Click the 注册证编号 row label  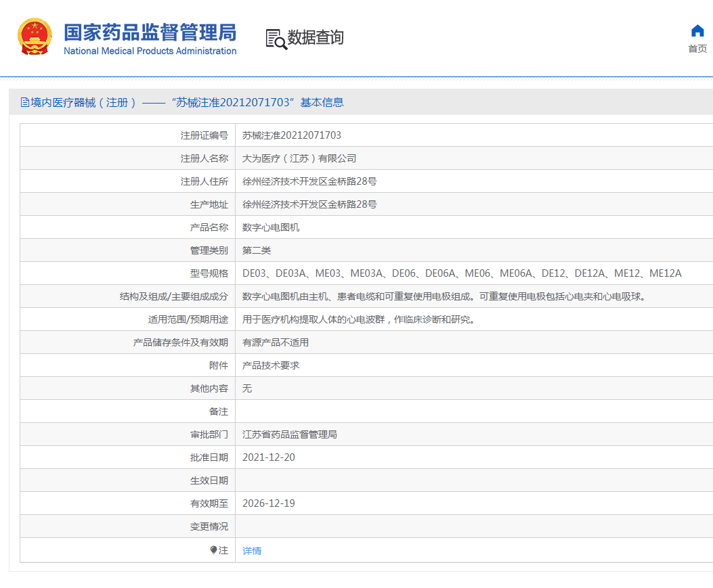point(204,135)
